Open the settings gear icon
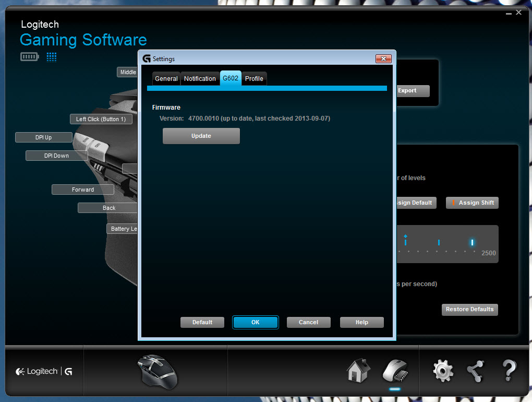The height and width of the screenshot is (402, 532). pos(443,371)
